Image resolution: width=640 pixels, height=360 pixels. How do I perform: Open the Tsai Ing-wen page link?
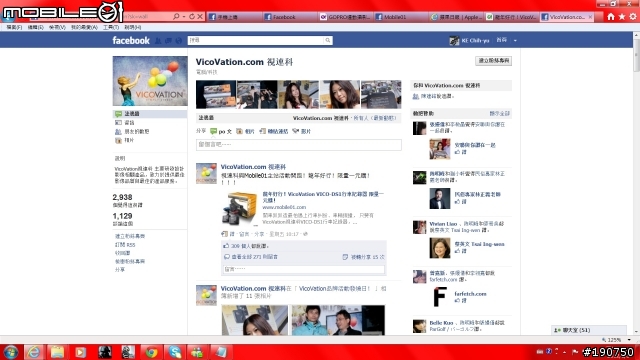[x=479, y=244]
